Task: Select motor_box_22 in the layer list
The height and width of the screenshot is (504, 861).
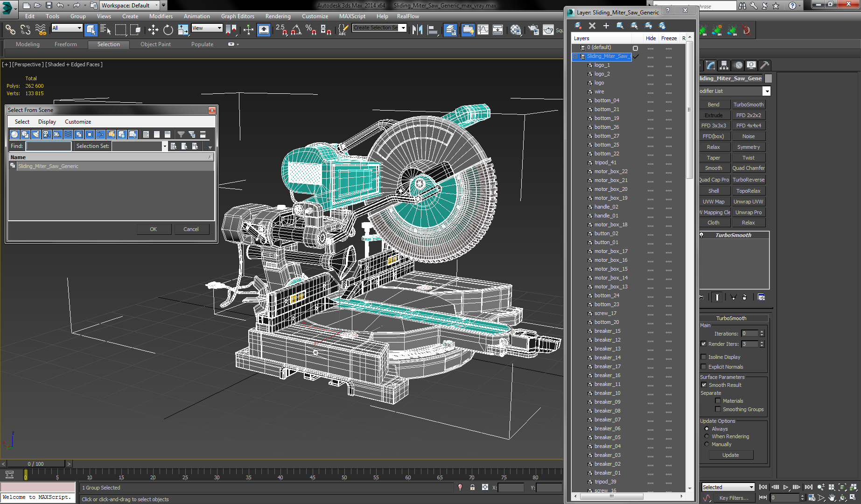Action: (x=610, y=171)
